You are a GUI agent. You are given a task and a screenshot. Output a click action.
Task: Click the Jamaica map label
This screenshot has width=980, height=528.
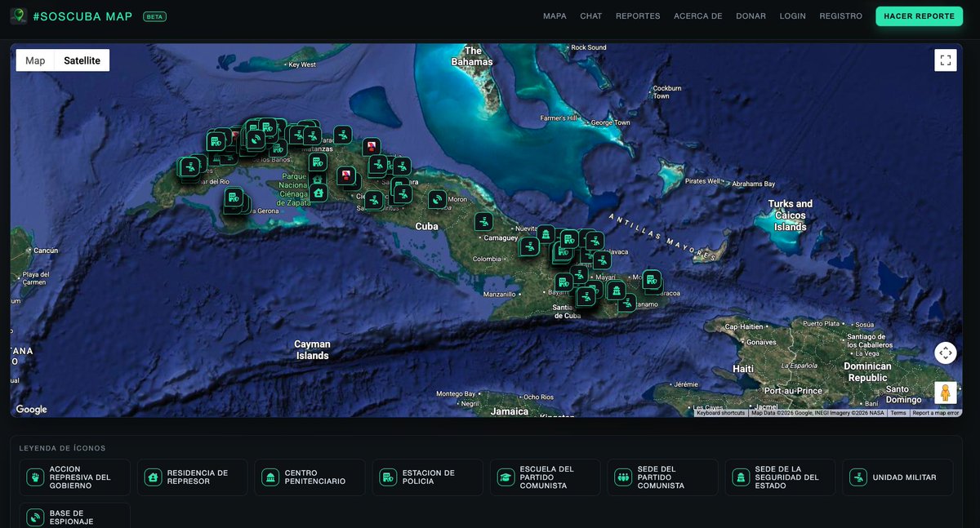(x=510, y=411)
